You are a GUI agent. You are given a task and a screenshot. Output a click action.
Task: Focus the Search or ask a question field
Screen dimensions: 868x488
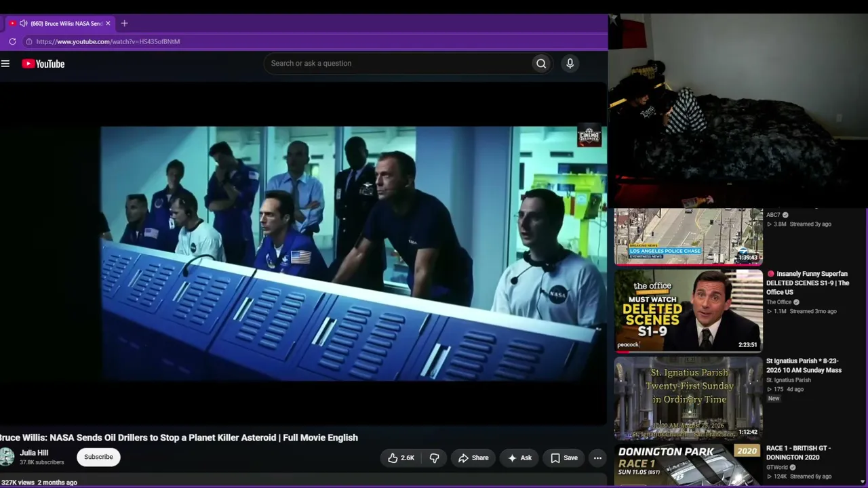pyautogui.click(x=398, y=64)
